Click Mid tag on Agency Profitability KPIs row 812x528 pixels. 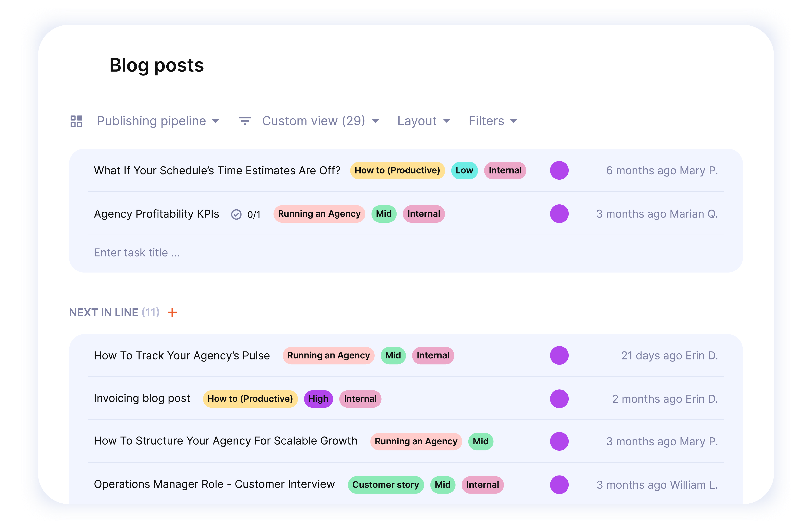click(384, 214)
